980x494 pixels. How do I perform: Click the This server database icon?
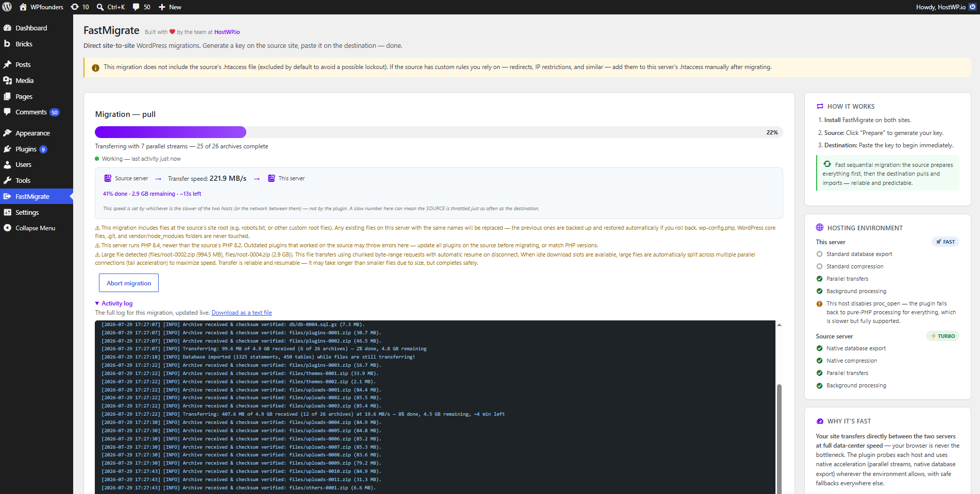click(x=272, y=178)
